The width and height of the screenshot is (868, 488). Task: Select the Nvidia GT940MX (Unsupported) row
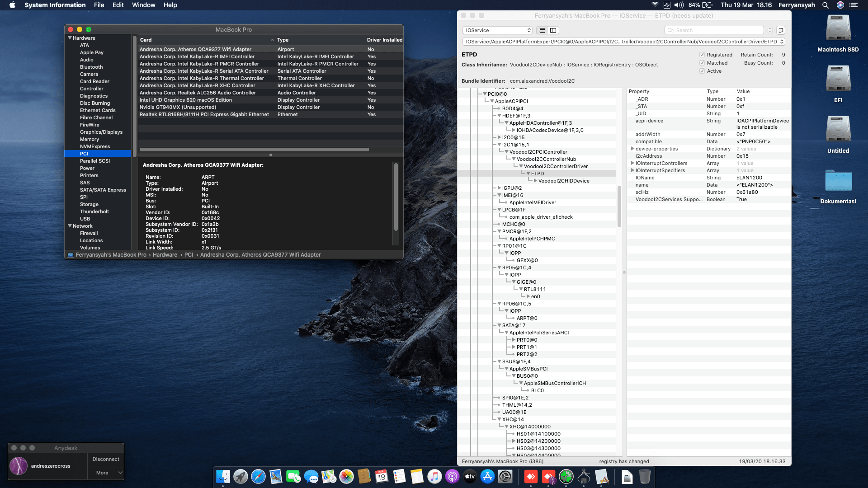(271, 107)
